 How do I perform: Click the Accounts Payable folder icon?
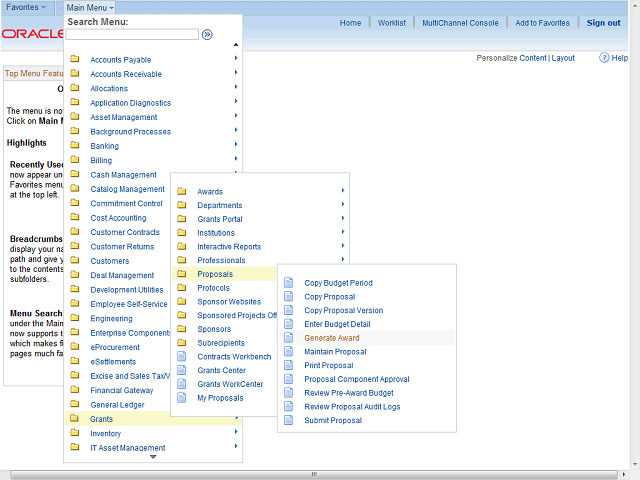tap(75, 60)
